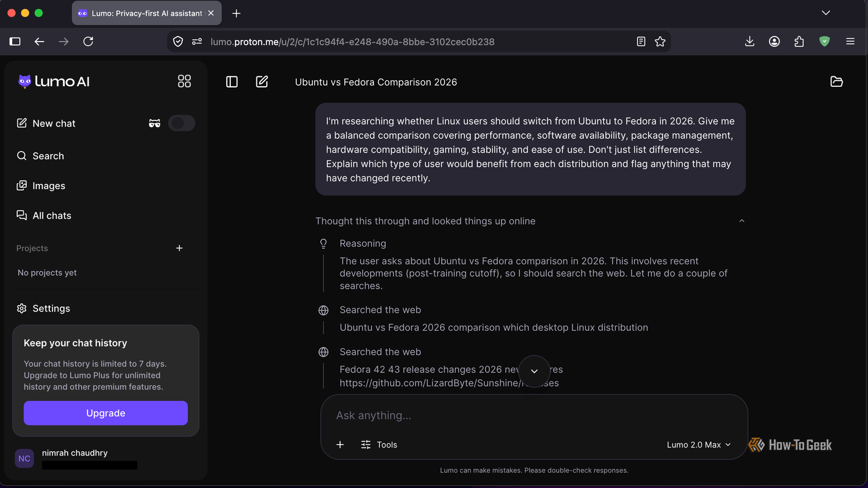Click the chat title Ubuntu vs Fedora Comparison 2026
Image resolution: width=868 pixels, height=488 pixels.
[376, 82]
